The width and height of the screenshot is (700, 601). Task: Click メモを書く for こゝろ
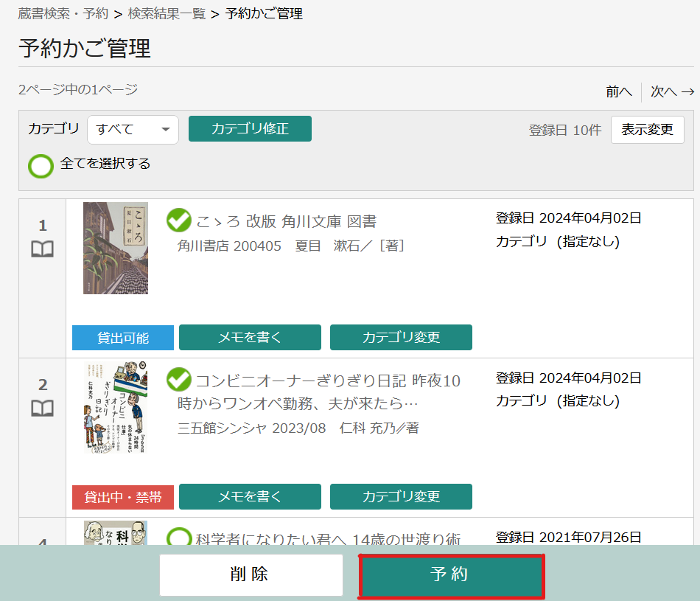[x=250, y=337]
